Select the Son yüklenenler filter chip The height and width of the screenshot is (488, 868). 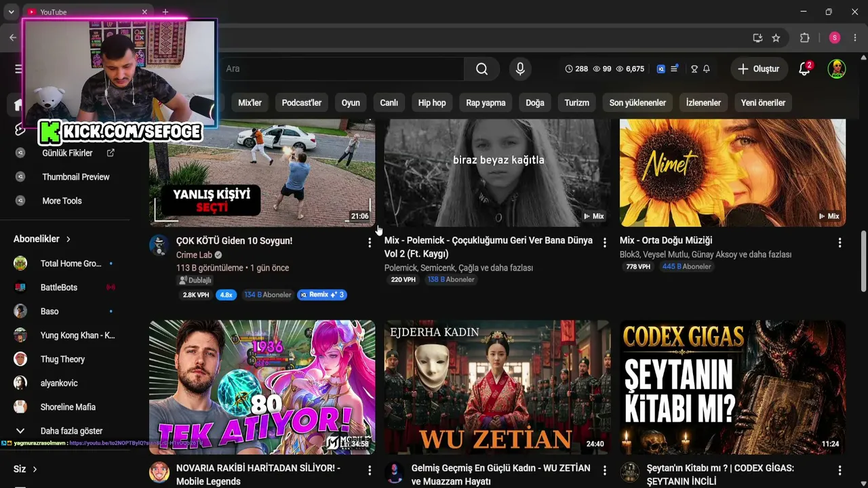pyautogui.click(x=637, y=103)
